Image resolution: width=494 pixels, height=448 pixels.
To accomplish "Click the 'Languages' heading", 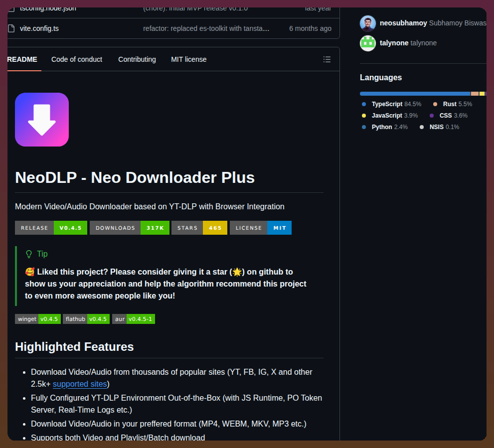I will [x=380, y=78].
